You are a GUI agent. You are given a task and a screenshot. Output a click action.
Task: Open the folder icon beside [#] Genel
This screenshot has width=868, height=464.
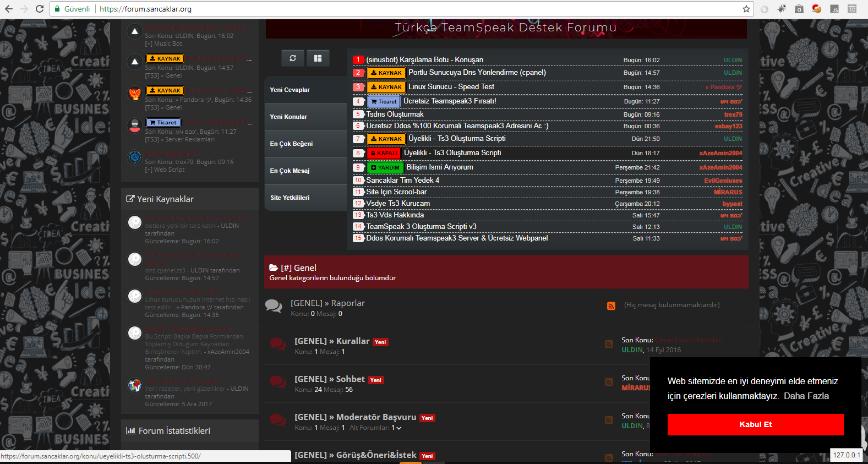point(274,268)
